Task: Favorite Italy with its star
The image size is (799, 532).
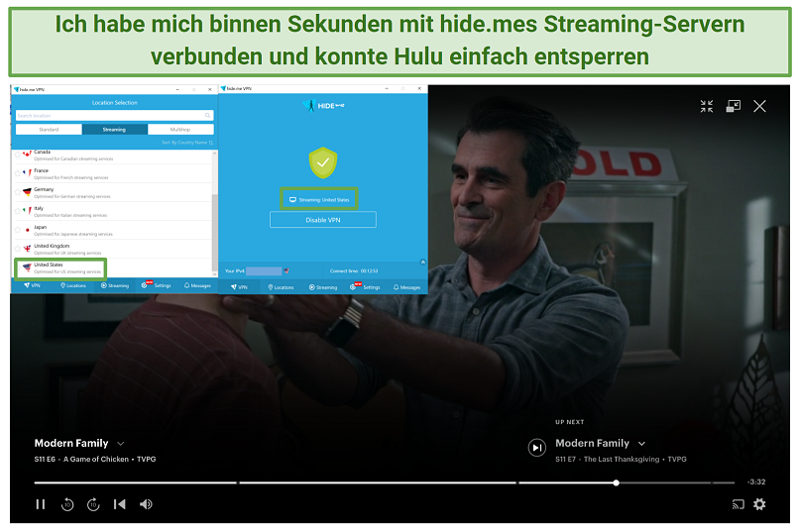Action: click(18, 211)
